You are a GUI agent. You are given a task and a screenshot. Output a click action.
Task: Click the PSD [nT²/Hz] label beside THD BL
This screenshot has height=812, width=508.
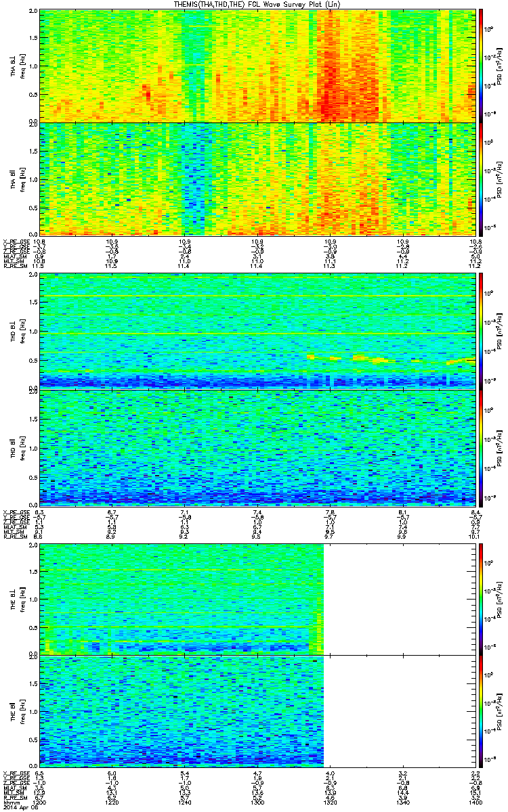(499, 331)
